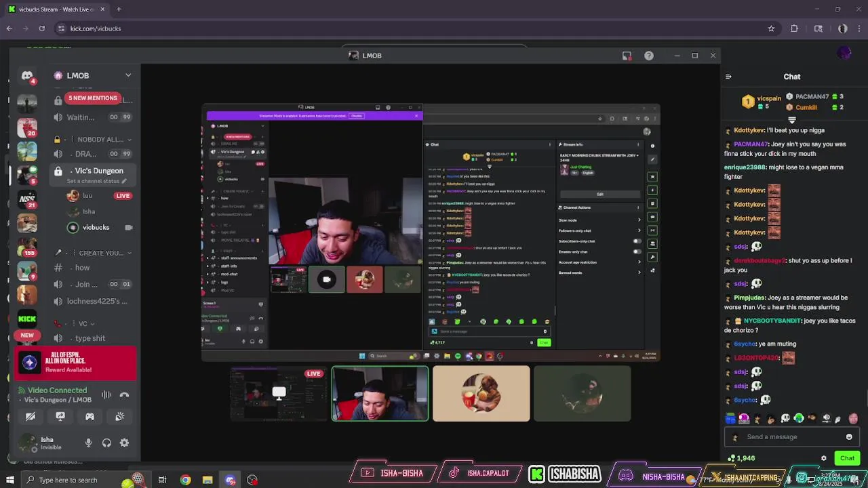The width and height of the screenshot is (868, 488).
Task: Open emoji picker in Kick chat input
Action: point(849,437)
